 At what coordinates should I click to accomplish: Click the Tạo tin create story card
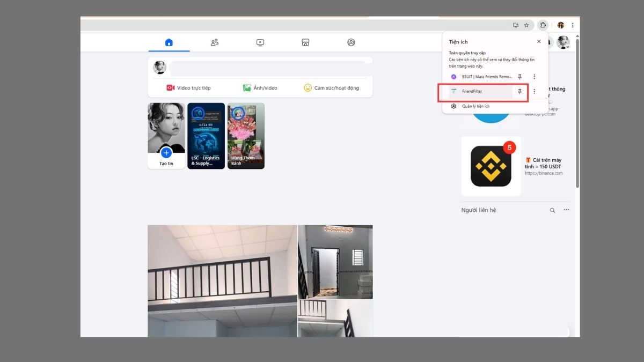[x=166, y=136]
